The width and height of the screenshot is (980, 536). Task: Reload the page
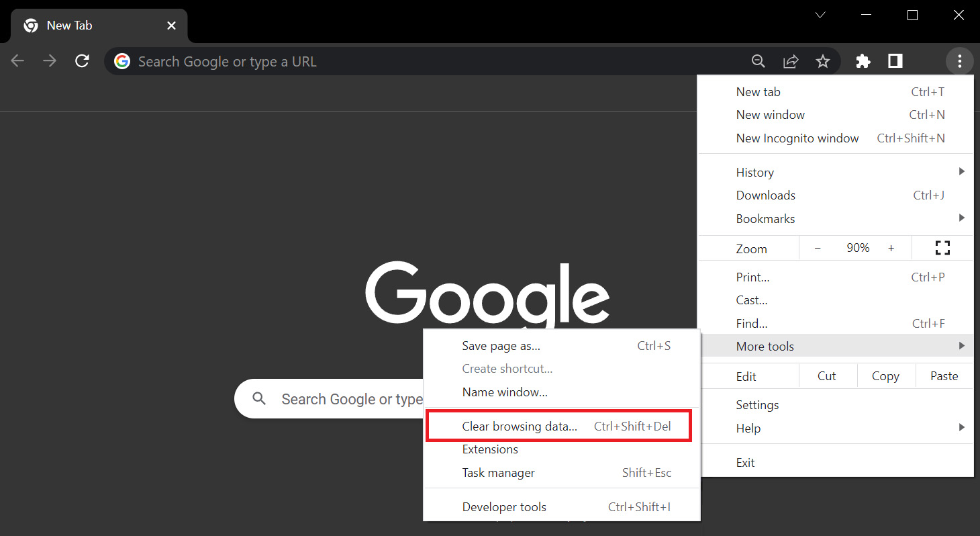[82, 60]
